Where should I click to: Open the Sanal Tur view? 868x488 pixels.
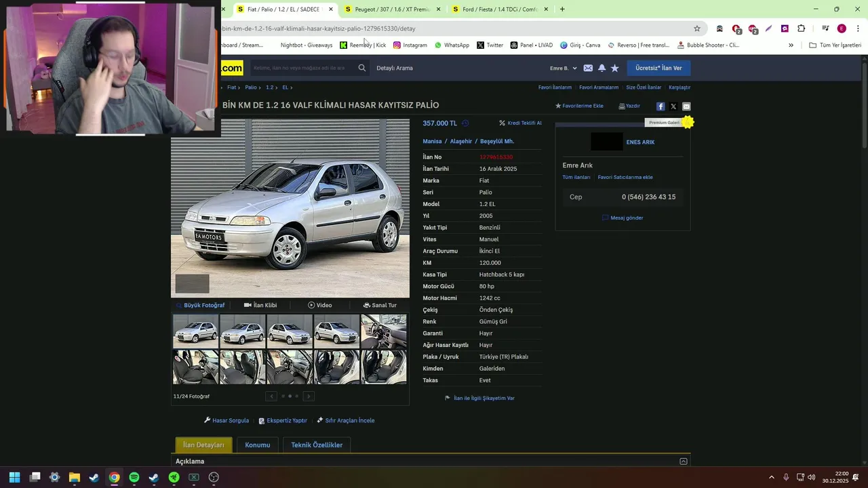click(x=380, y=305)
